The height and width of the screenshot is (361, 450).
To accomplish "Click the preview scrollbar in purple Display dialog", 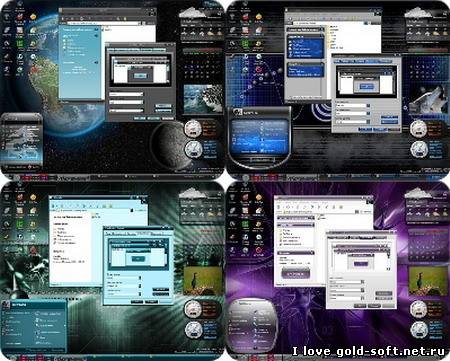I will click(x=389, y=257).
